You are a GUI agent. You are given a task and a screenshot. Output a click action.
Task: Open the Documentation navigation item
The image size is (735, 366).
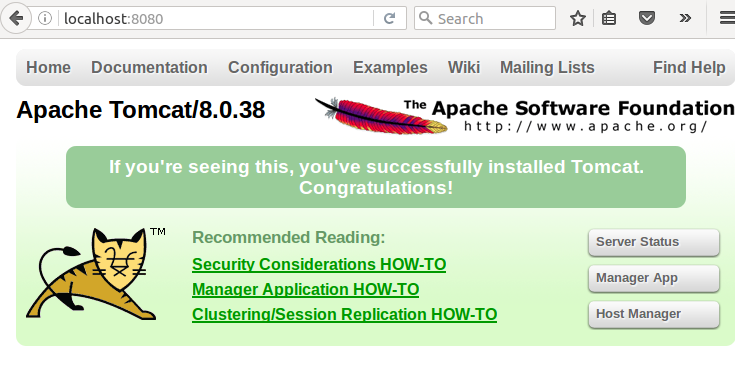(x=149, y=67)
